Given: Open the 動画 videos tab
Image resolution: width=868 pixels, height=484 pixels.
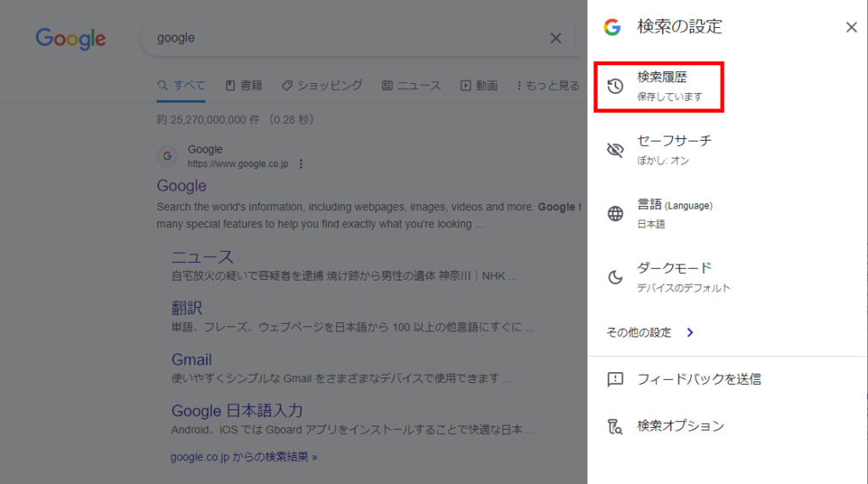Looking at the screenshot, I should click(x=479, y=86).
